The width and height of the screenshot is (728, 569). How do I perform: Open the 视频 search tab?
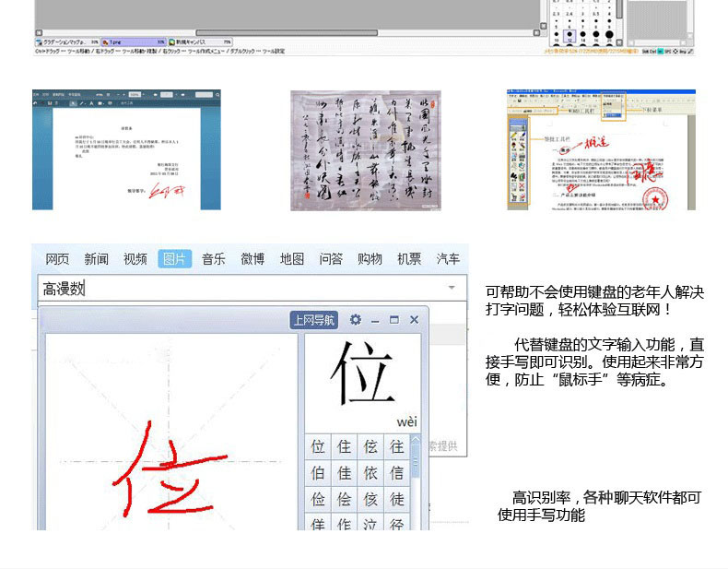point(135,259)
